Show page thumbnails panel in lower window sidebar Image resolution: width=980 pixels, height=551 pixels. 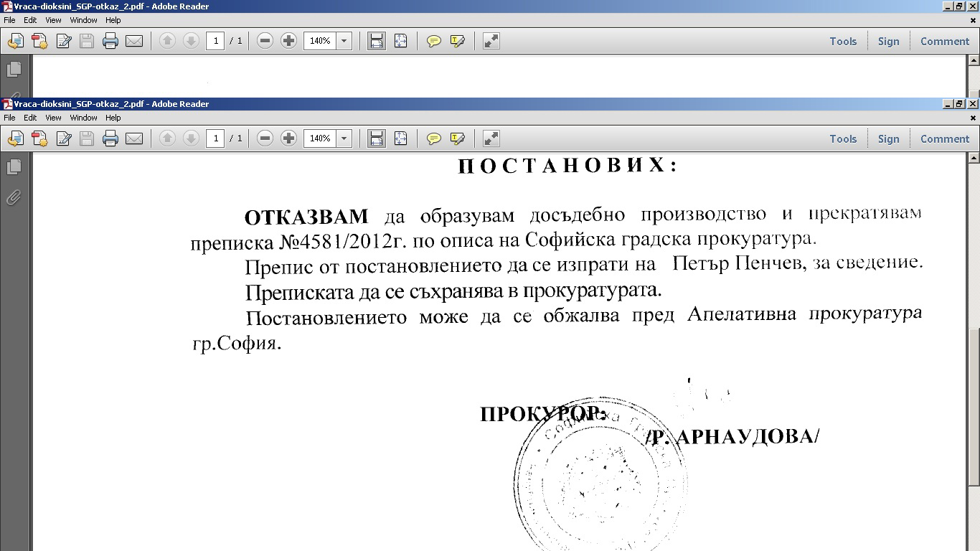14,167
